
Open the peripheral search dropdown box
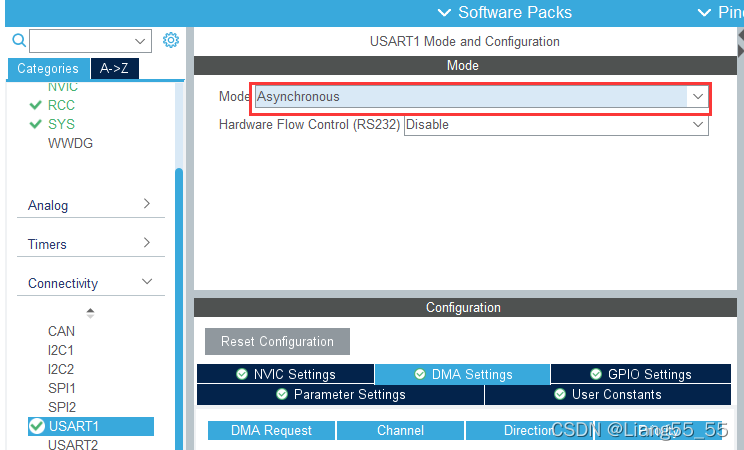click(90, 41)
